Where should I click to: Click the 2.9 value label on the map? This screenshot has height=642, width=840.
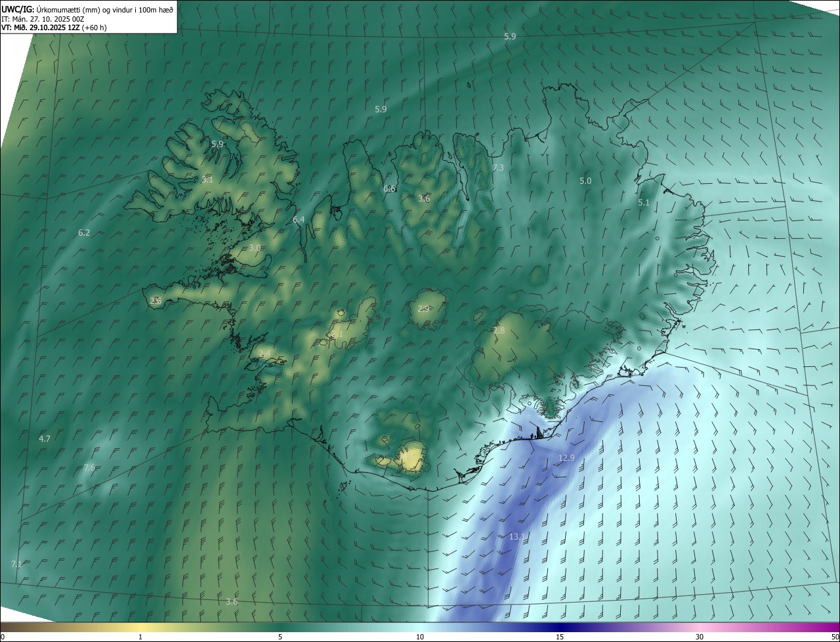click(423, 309)
